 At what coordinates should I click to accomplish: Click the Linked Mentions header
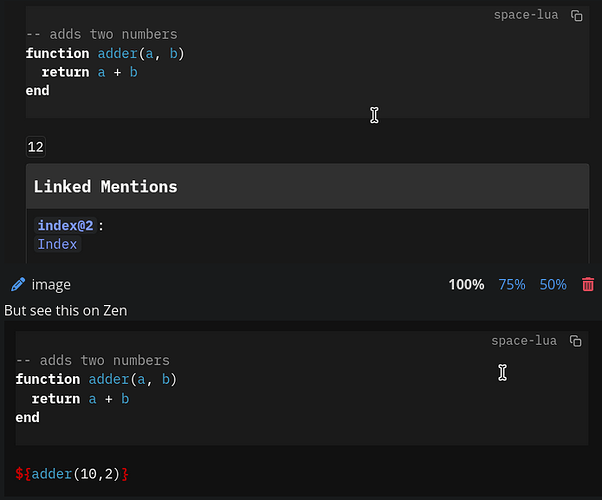(106, 187)
